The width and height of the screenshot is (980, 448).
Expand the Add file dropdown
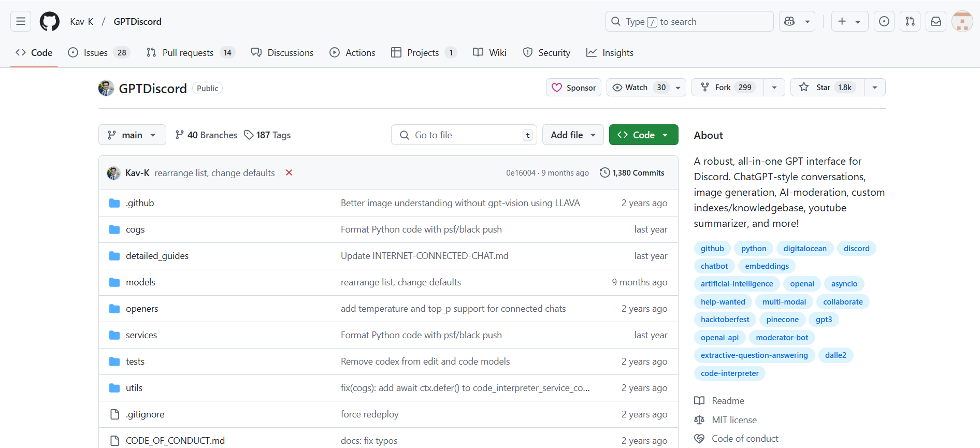tap(573, 135)
